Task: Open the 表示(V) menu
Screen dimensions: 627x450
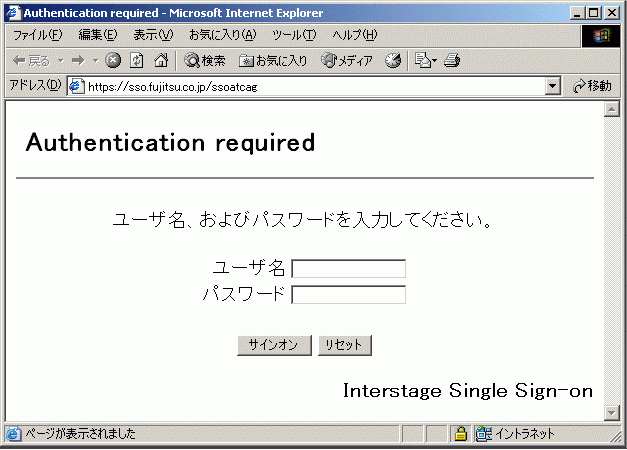Action: click(x=153, y=35)
